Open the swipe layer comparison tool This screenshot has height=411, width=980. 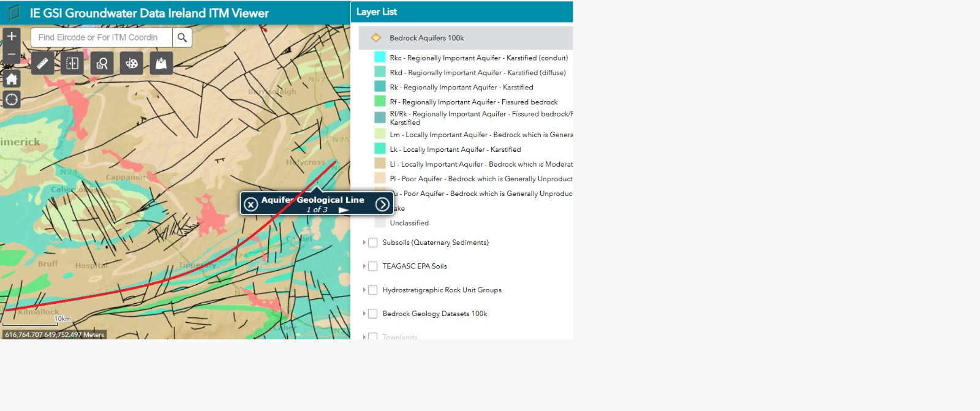[72, 63]
